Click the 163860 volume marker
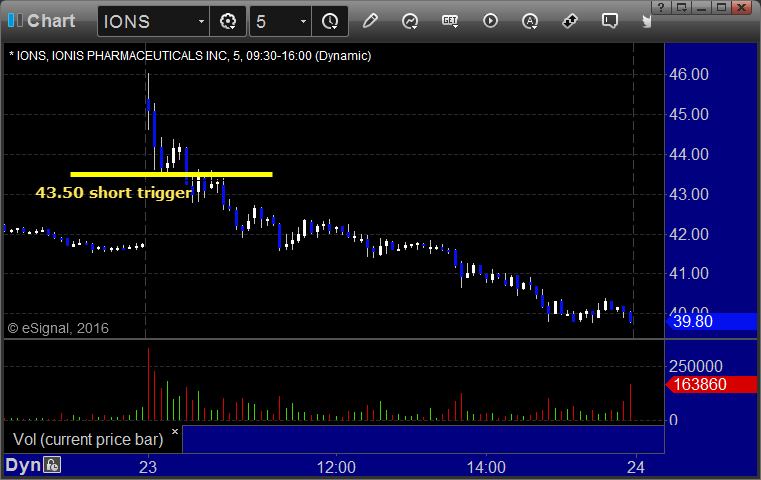 coord(711,384)
